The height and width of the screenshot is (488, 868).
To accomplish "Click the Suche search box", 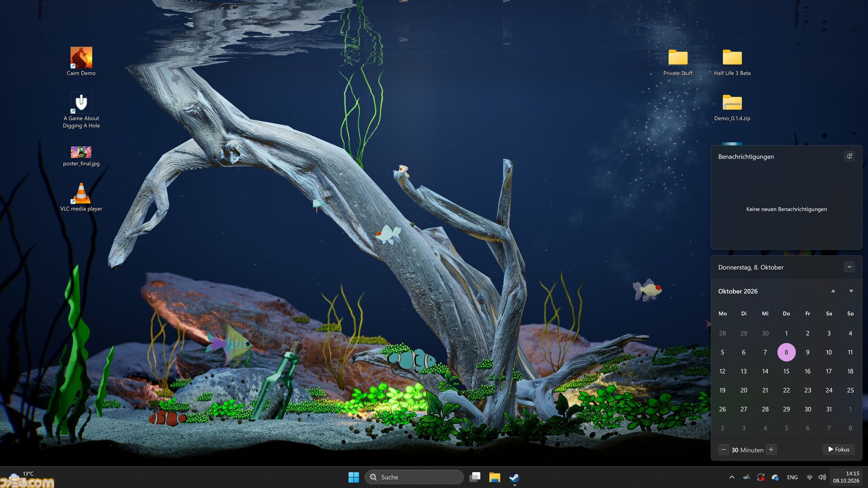I will point(414,477).
